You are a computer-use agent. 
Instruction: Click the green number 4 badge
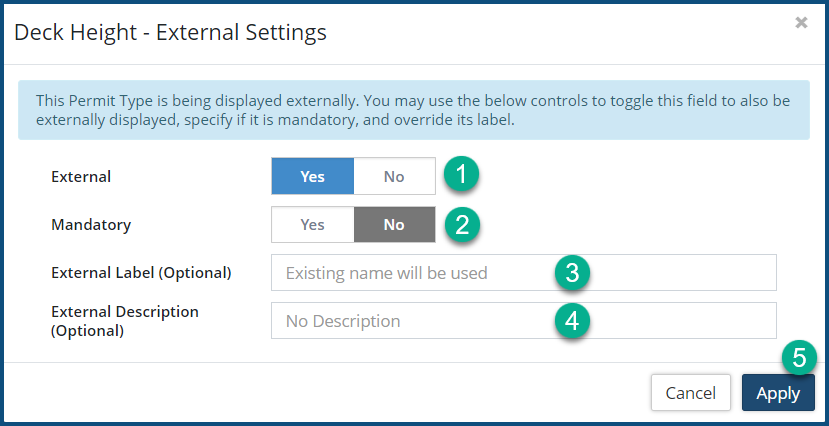click(x=570, y=320)
